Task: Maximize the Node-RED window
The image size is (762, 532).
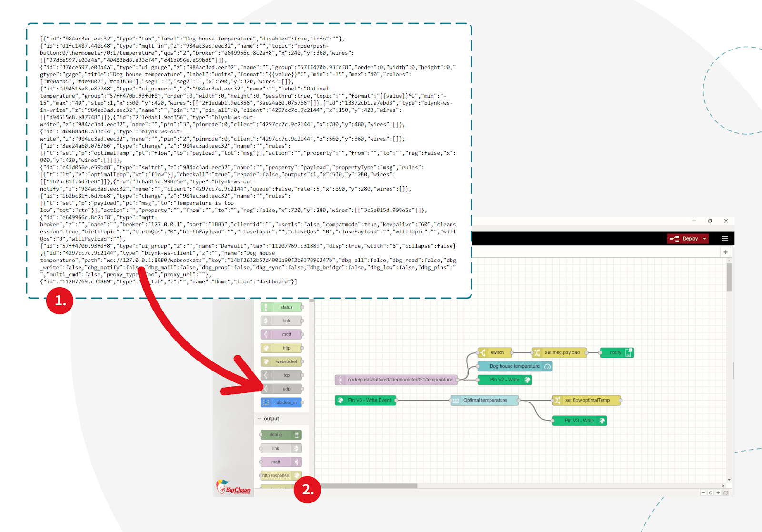Action: click(x=710, y=221)
